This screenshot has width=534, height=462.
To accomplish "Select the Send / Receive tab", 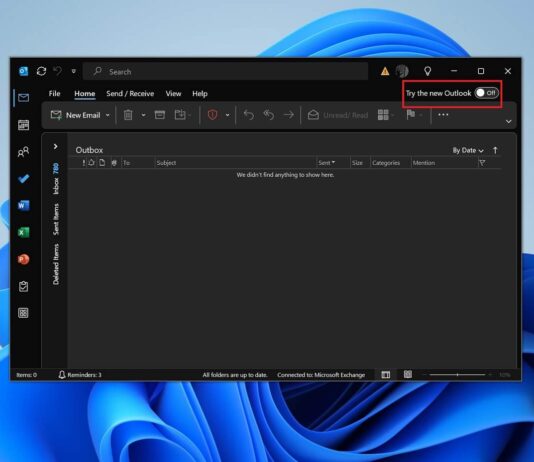I will pos(130,94).
